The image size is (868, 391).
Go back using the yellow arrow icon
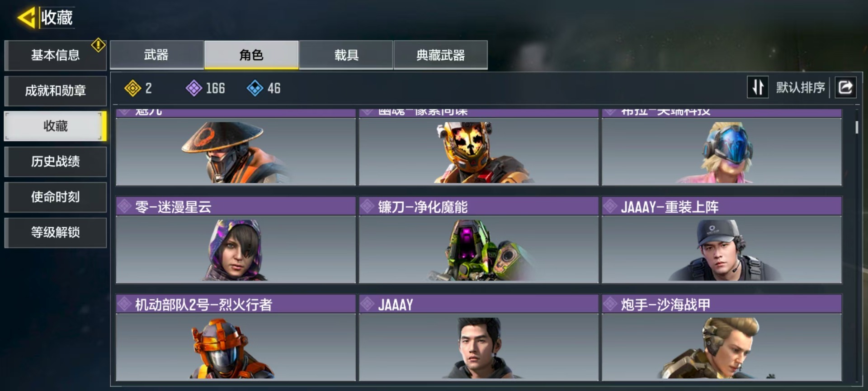(27, 18)
